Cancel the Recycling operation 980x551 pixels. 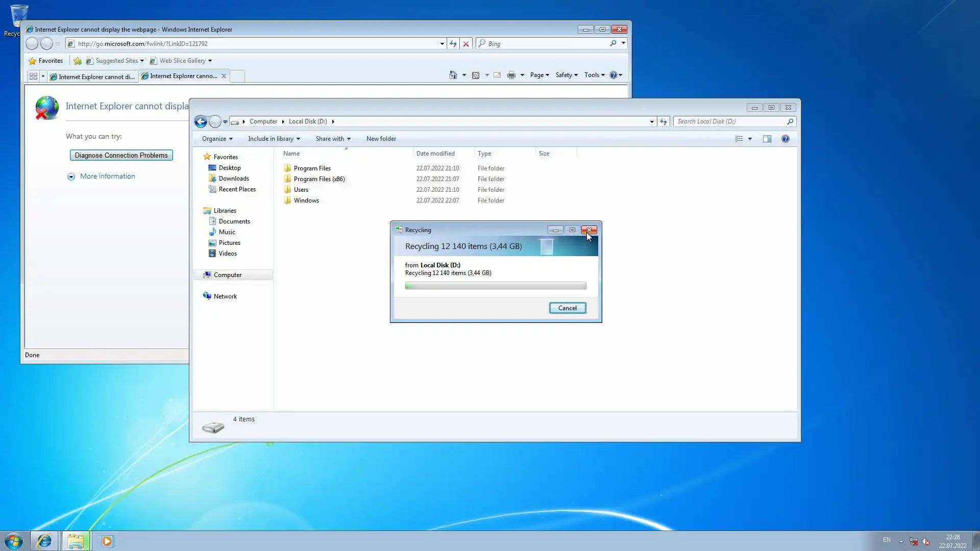(567, 308)
